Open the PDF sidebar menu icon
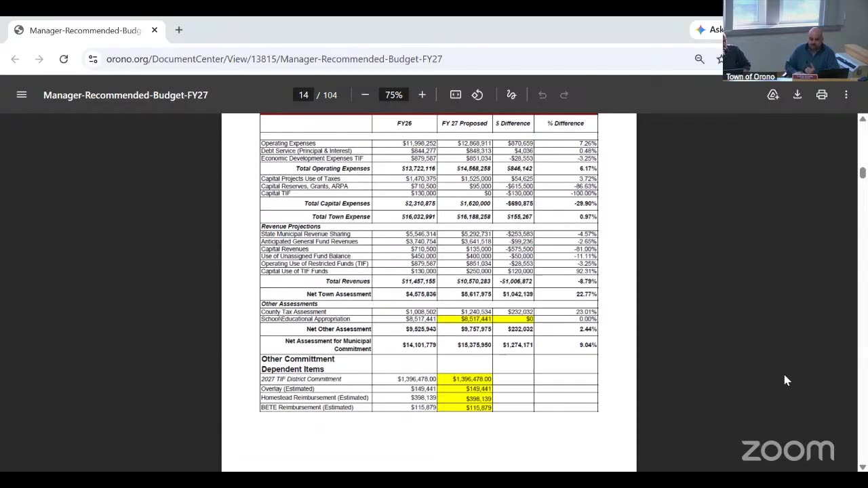The image size is (868, 488). [x=22, y=95]
